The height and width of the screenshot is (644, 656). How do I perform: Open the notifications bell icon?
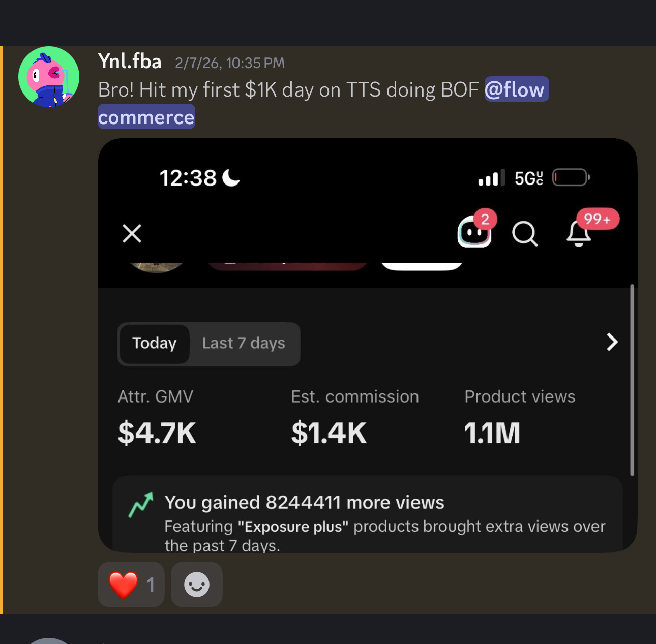579,233
